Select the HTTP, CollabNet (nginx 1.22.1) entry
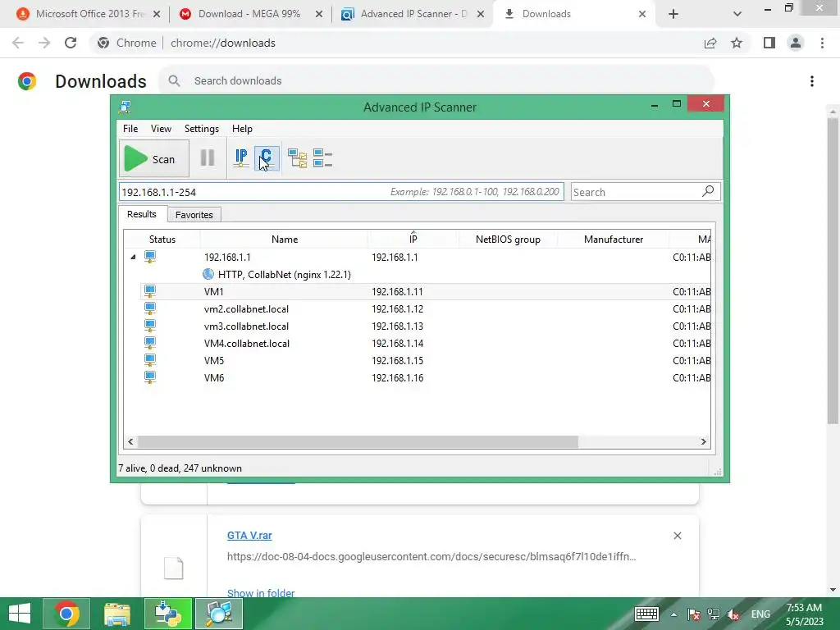Image resolution: width=840 pixels, height=630 pixels. coord(284,274)
